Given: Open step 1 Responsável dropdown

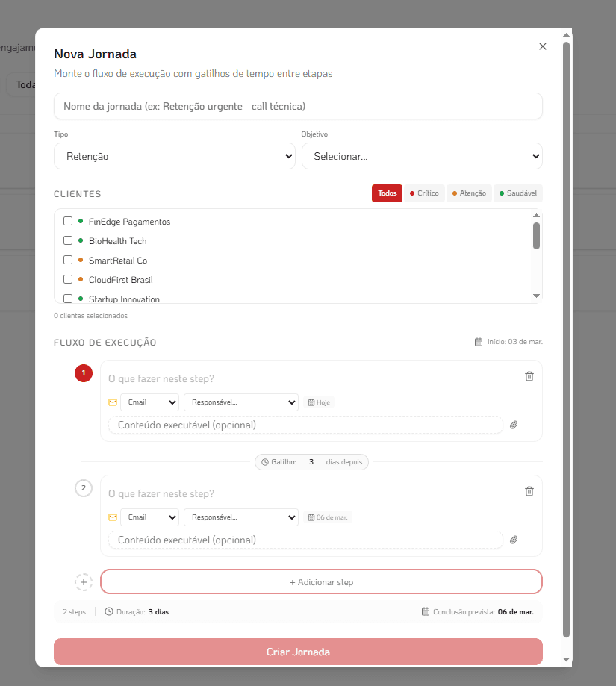Looking at the screenshot, I should click(x=241, y=402).
